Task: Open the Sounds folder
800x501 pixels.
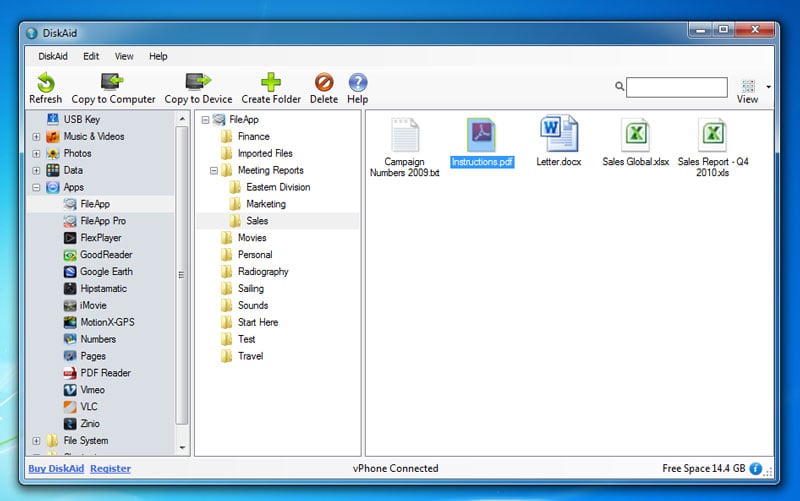Action: click(x=245, y=306)
